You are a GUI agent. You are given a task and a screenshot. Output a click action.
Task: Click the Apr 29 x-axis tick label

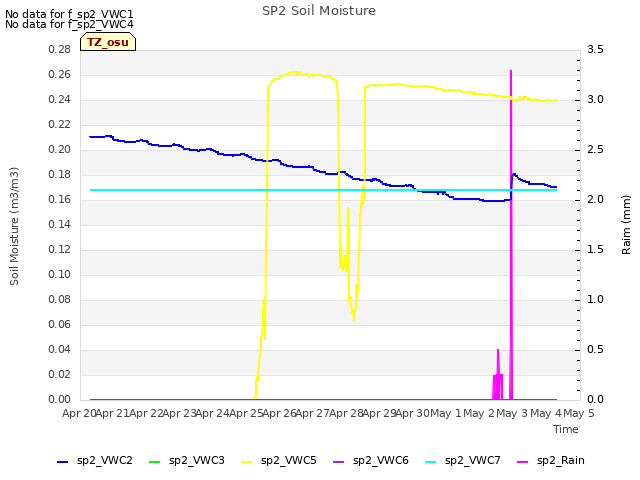[x=380, y=413]
